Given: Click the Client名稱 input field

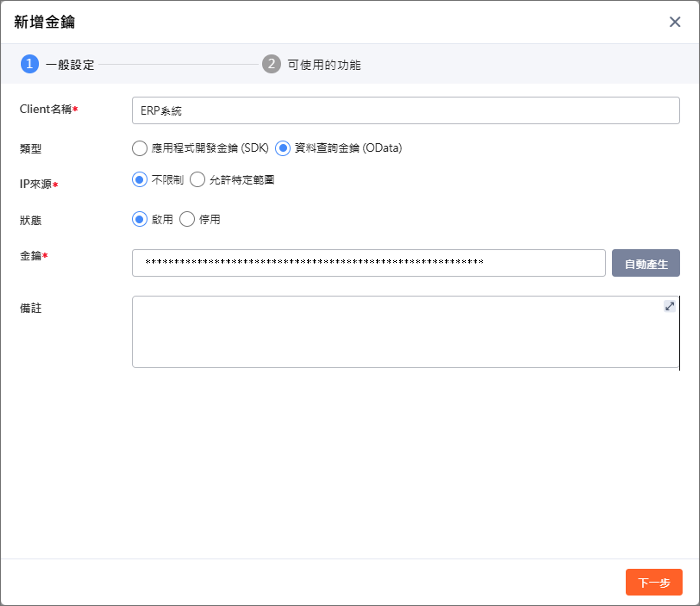Looking at the screenshot, I should tap(405, 111).
